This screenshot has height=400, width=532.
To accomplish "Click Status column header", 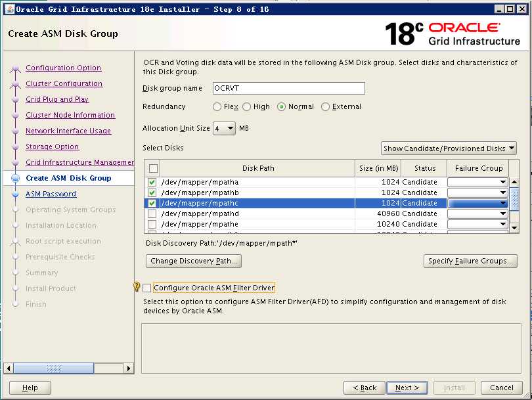I will coord(424,168).
